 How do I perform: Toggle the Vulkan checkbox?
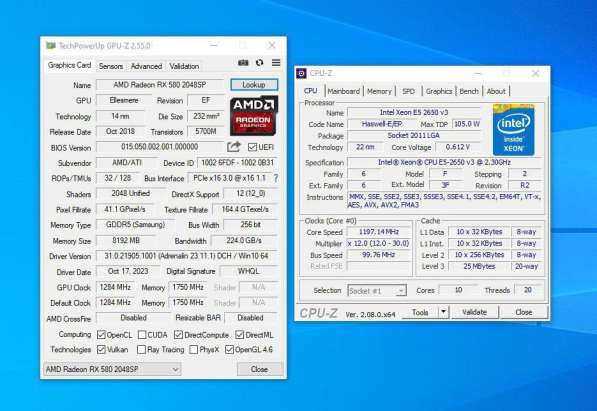point(101,349)
